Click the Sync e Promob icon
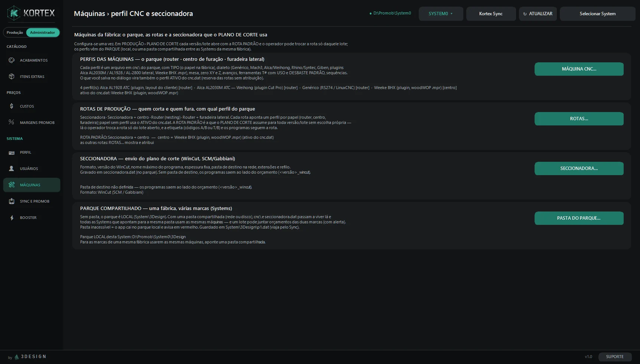This screenshot has height=364, width=640. coord(12,201)
